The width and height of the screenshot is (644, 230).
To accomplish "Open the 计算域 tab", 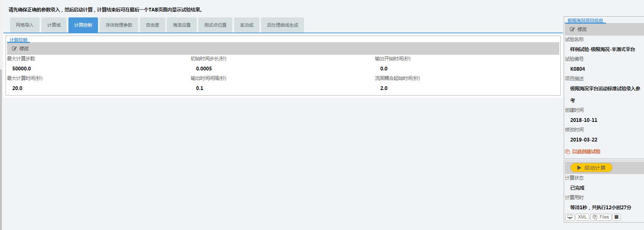I will pyautogui.click(x=54, y=25).
